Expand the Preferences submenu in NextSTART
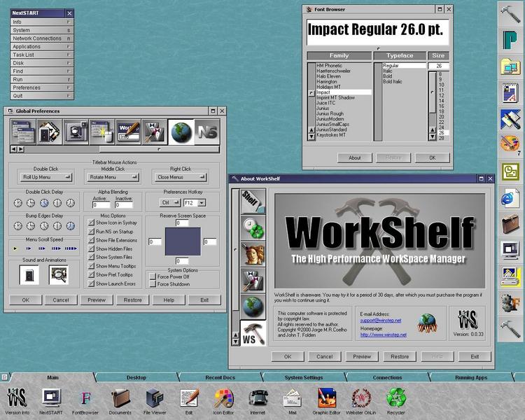Screen dimensions: 525x420 pyautogui.click(x=42, y=87)
